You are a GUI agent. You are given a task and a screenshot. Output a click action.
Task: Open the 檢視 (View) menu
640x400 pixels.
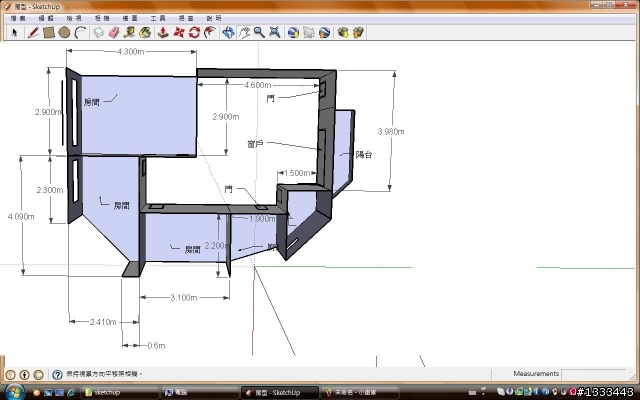click(74, 18)
